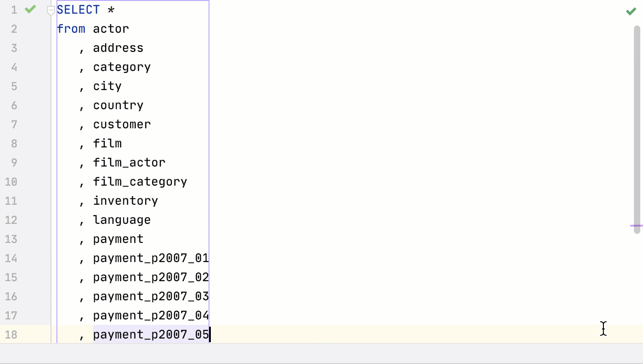Click line number 18 in the gutter

pyautogui.click(x=11, y=334)
